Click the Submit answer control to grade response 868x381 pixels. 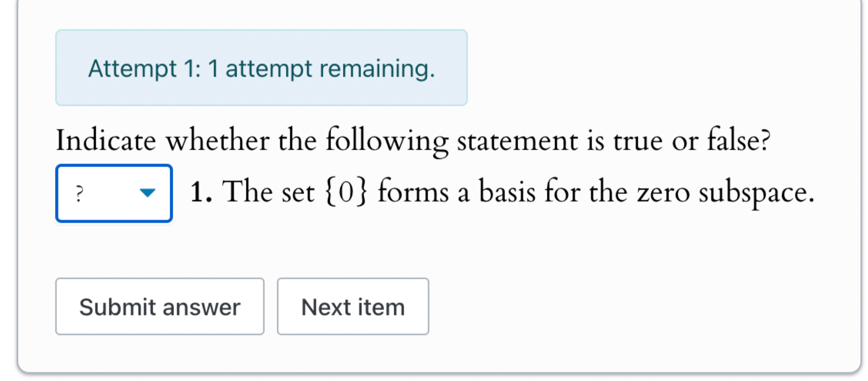click(159, 306)
